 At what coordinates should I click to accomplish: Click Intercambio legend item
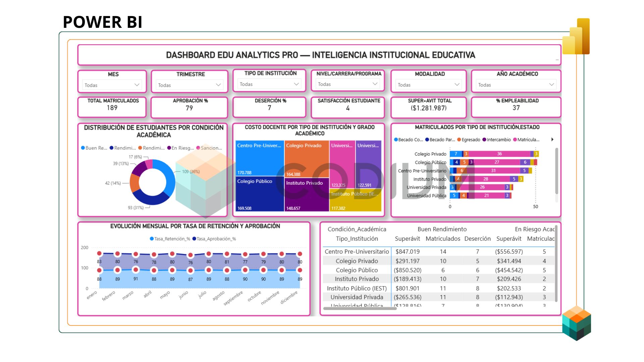(x=496, y=140)
